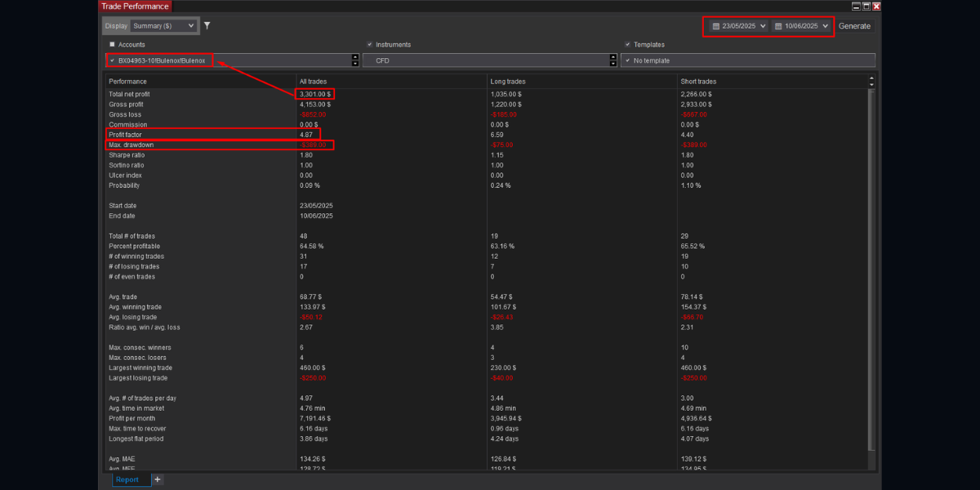
Task: Click the Ratio avg. win / avg. loss label
Action: coord(145,327)
